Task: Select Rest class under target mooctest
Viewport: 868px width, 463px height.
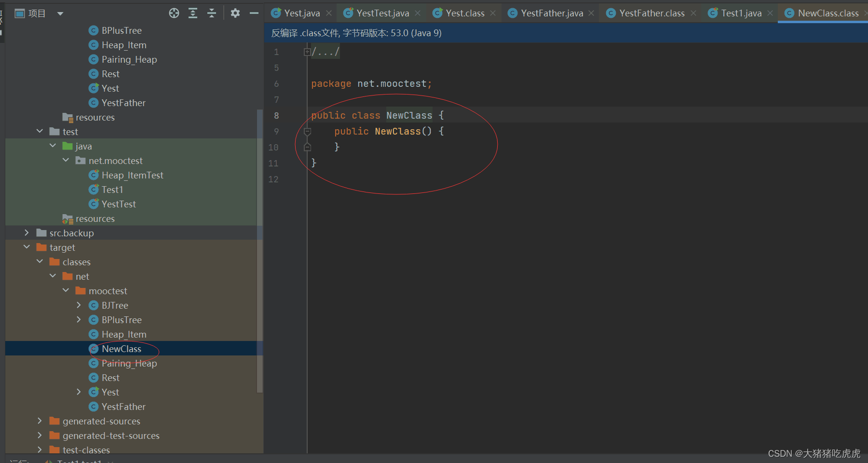Action: (x=110, y=378)
